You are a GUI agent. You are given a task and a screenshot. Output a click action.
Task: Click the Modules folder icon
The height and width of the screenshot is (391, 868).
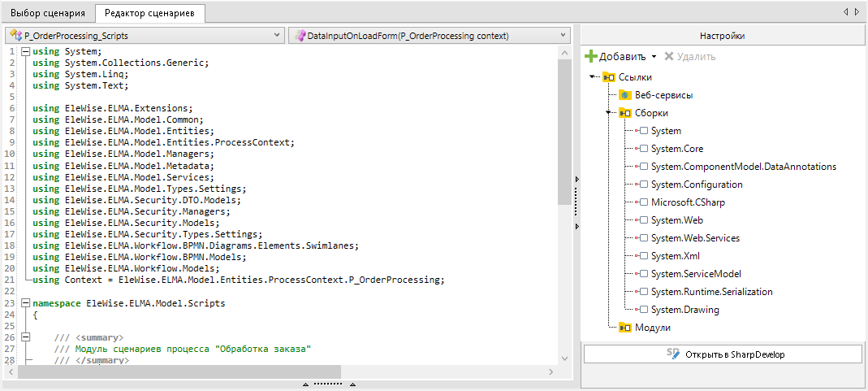(625, 328)
